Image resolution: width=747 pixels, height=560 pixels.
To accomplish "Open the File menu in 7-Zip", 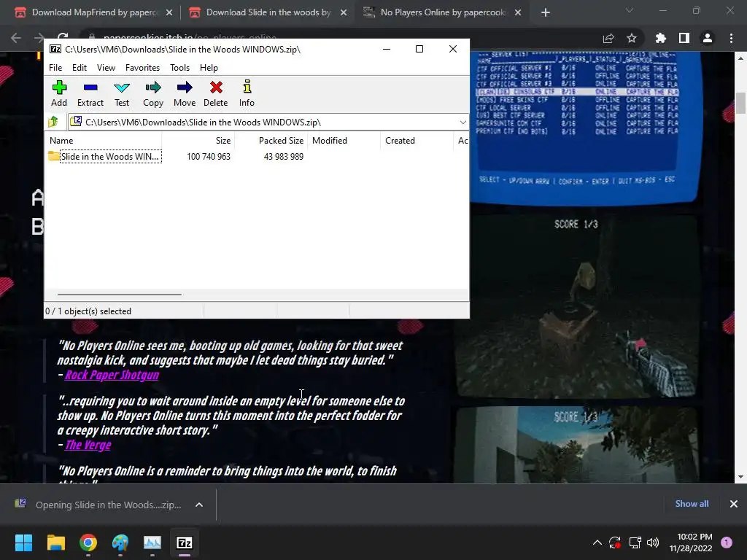I will pyautogui.click(x=55, y=68).
